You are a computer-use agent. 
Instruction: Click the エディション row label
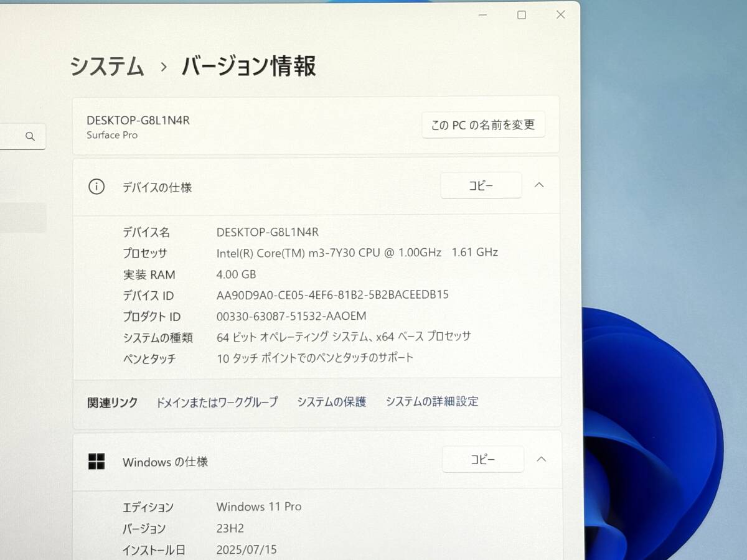148,508
